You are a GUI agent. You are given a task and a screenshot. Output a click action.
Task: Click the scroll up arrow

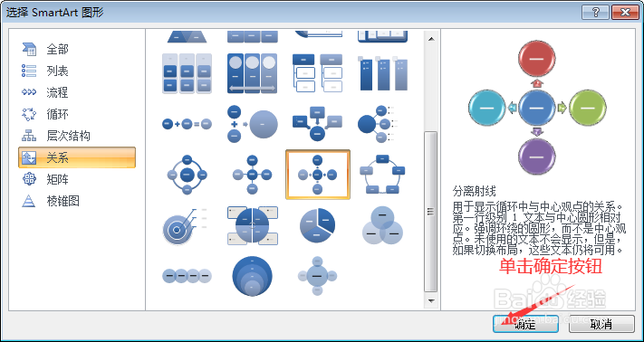431,39
